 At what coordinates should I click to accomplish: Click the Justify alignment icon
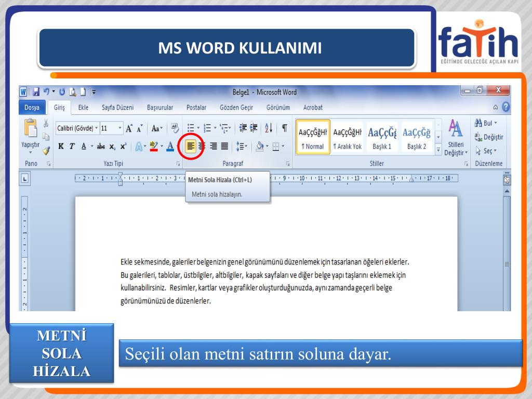(x=224, y=146)
